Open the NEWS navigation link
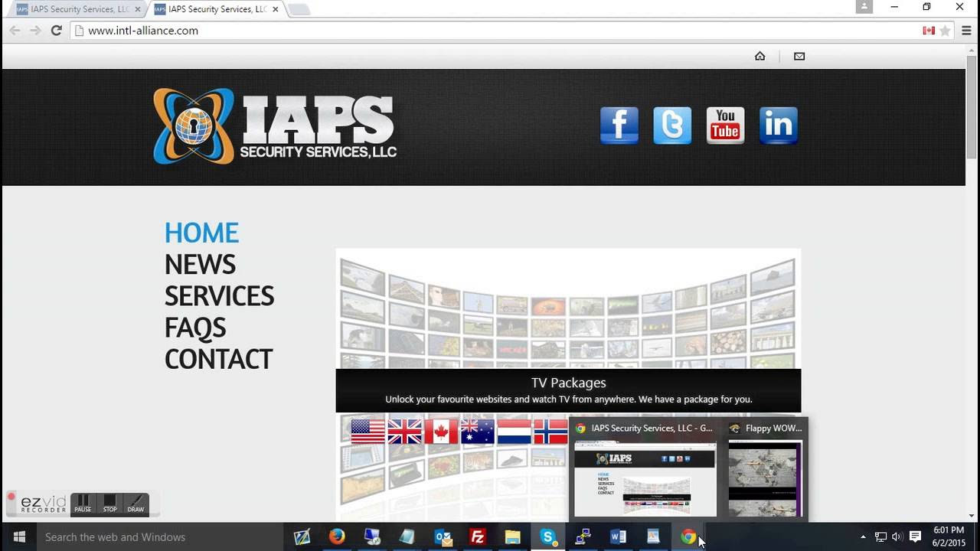Image resolution: width=980 pixels, height=551 pixels. (x=200, y=265)
